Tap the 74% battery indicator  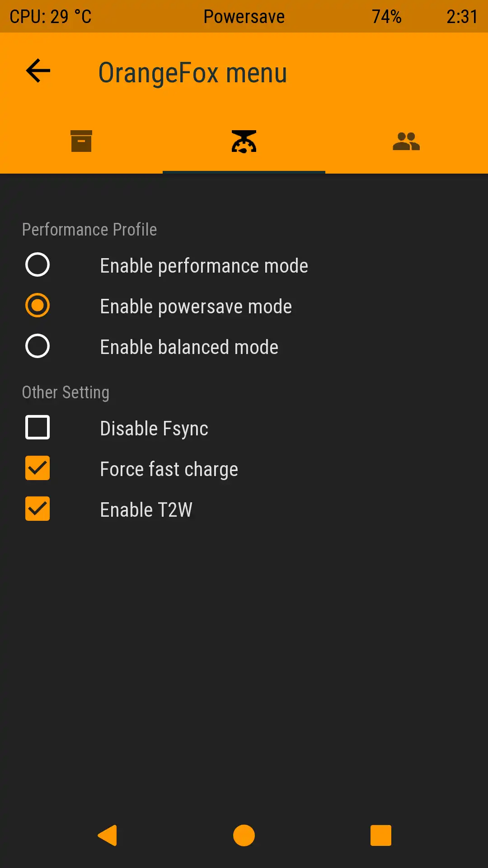386,17
